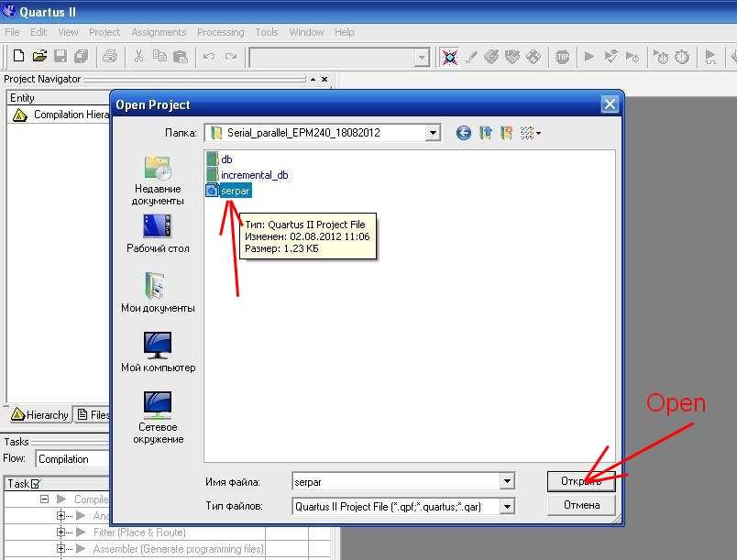Screen dimensions: 737x560
Task: Click the play-arrow icon with a checkmark
Action: click(610, 58)
